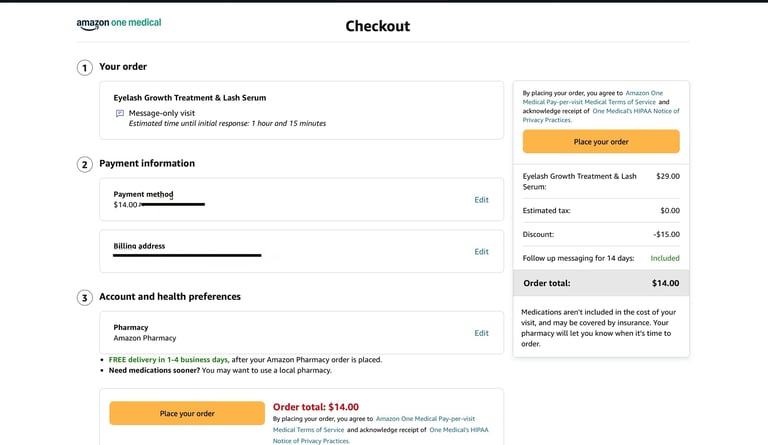Viewport: 768px width, 445px height.
Task: Click the Amazon One Medical logo
Action: [x=118, y=23]
